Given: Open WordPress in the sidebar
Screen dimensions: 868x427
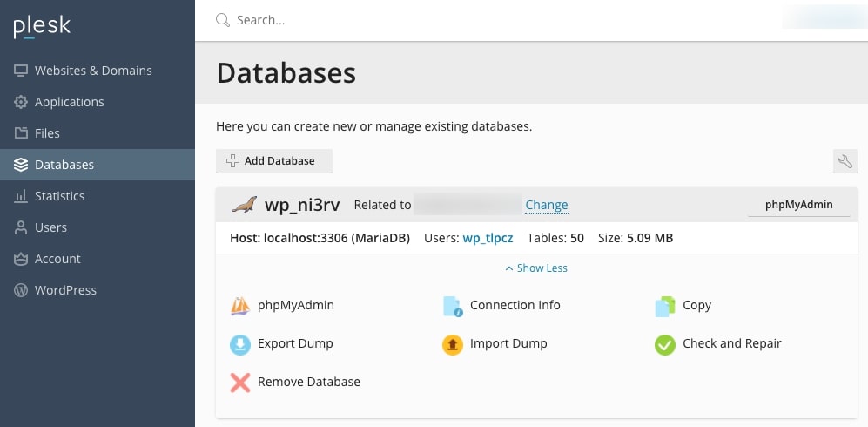Looking at the screenshot, I should (x=65, y=290).
